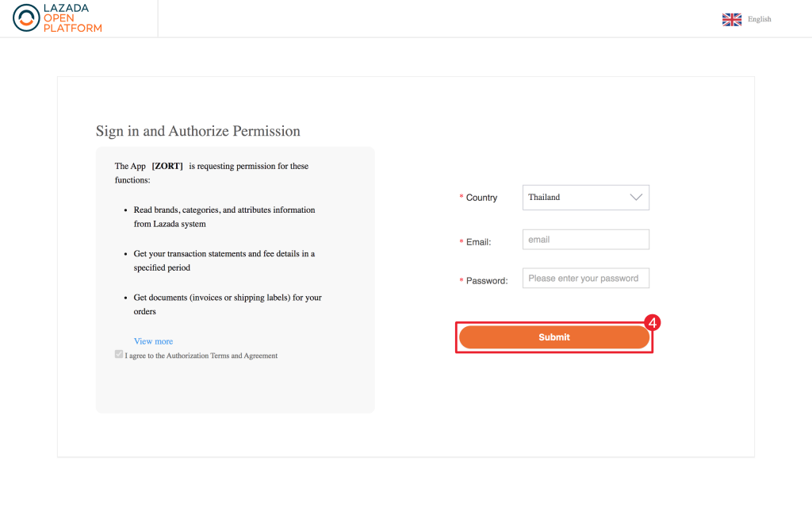812x508 pixels.
Task: Click the [ZORT] app name text
Action: click(167, 166)
